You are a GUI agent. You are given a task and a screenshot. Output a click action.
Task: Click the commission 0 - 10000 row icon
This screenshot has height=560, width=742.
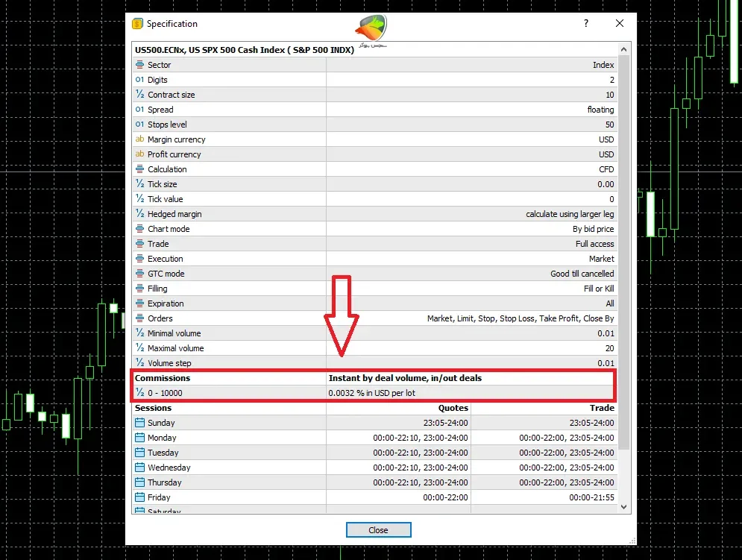pyautogui.click(x=139, y=392)
